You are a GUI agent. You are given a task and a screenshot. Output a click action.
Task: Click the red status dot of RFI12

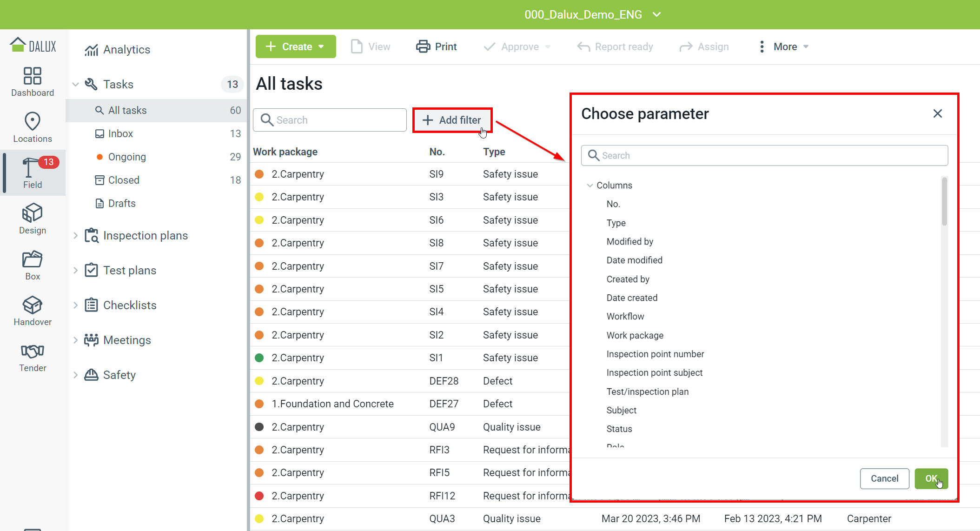(x=259, y=496)
